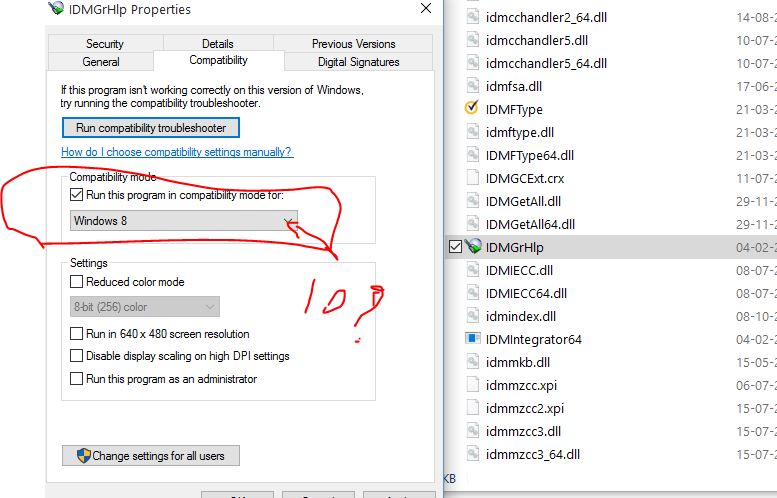Click the idmmzcc3_64.dll file icon
This screenshot has width=777, height=498.
(473, 454)
